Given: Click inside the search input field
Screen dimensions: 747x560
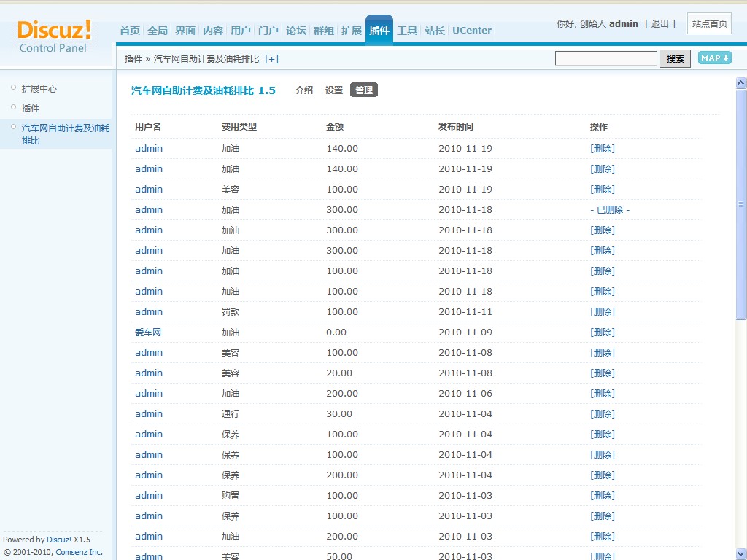Looking at the screenshot, I should (605, 58).
